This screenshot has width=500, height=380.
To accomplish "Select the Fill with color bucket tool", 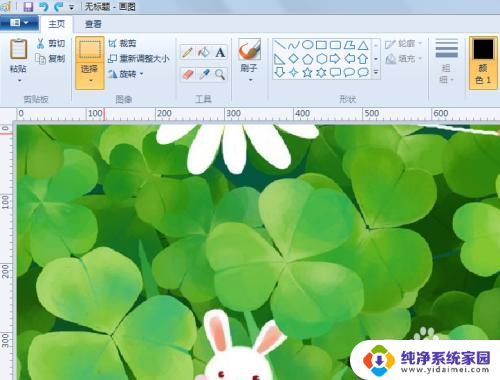I will click(x=204, y=53).
